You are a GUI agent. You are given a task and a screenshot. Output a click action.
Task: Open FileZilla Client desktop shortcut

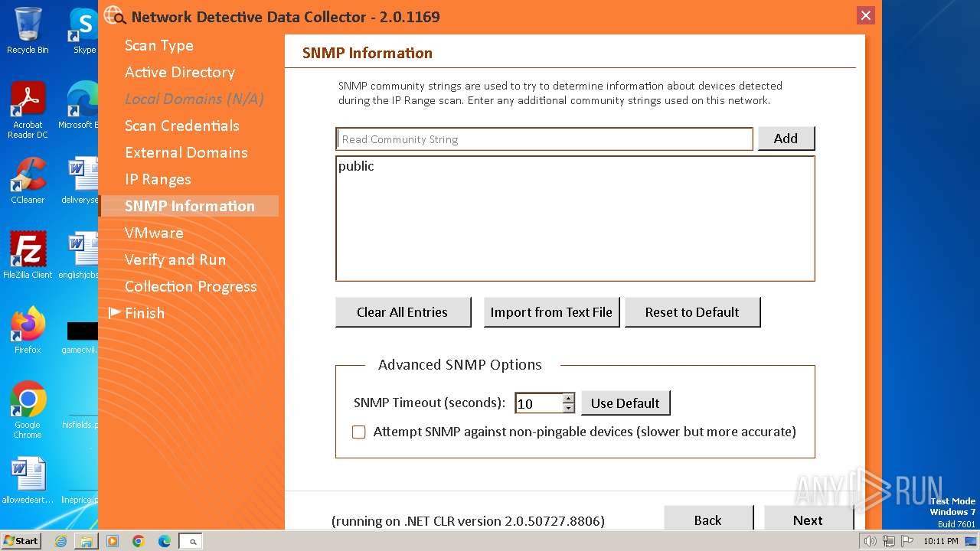click(28, 256)
